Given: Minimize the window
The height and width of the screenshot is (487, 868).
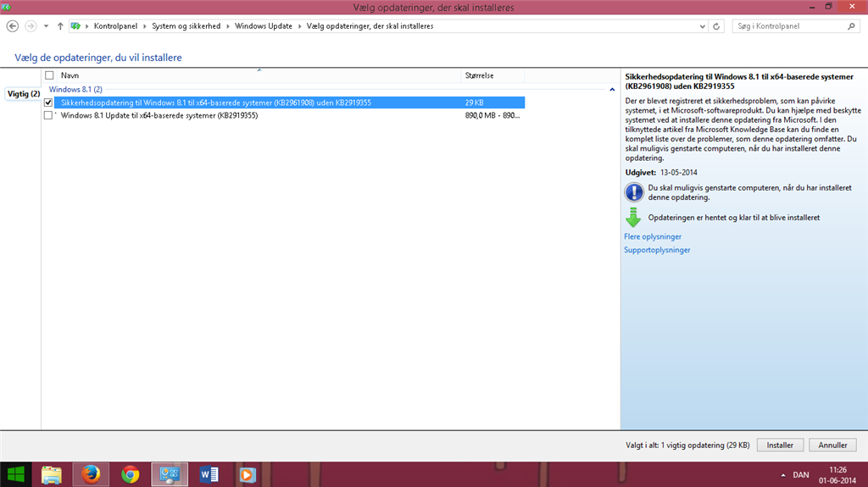Looking at the screenshot, I should point(812,7).
